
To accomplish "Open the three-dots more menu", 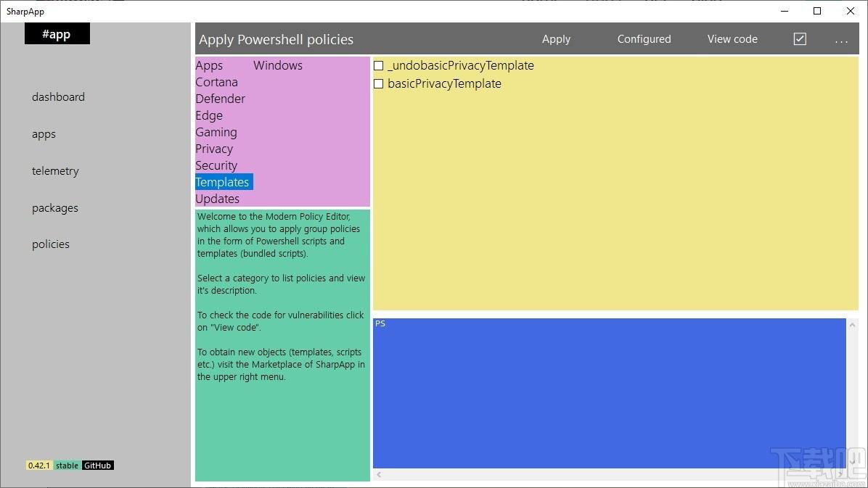I will 841,40.
